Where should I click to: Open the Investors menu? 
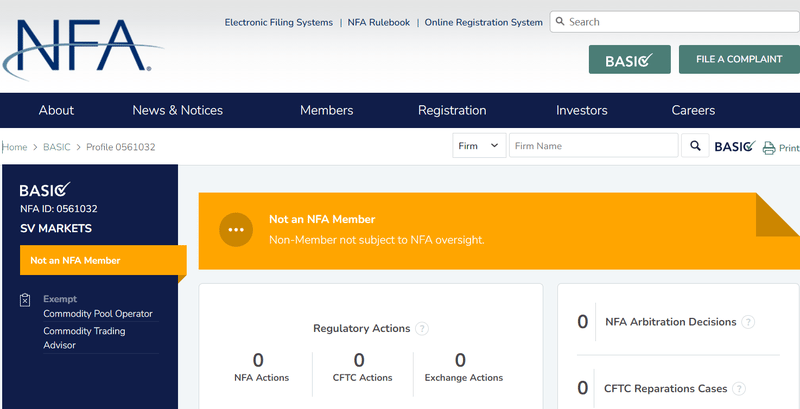coord(582,110)
